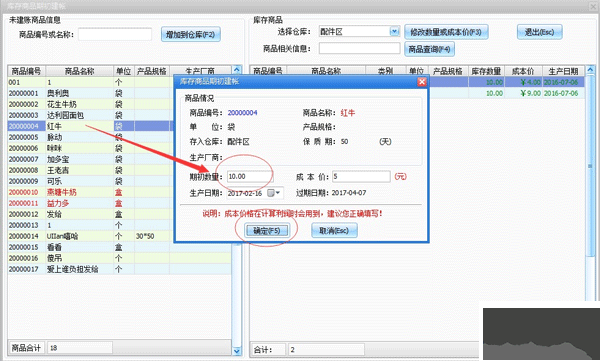Viewport: 600px width, 361px height.
Task: Select row 20000015 看看
Action: tap(119, 247)
